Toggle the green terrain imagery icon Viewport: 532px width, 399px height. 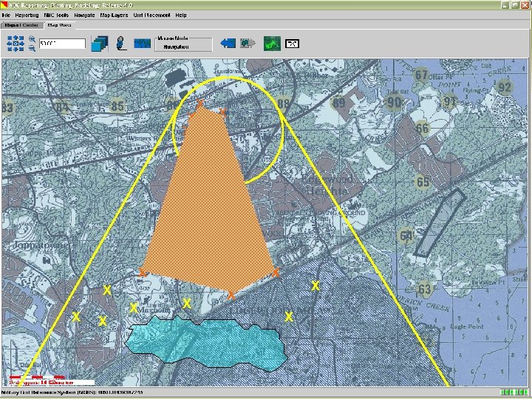click(x=272, y=44)
